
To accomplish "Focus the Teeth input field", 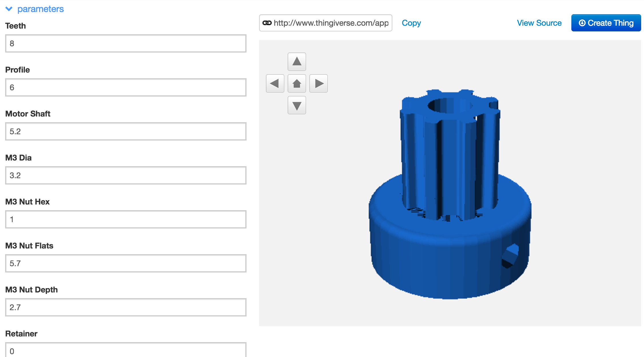I will point(126,43).
